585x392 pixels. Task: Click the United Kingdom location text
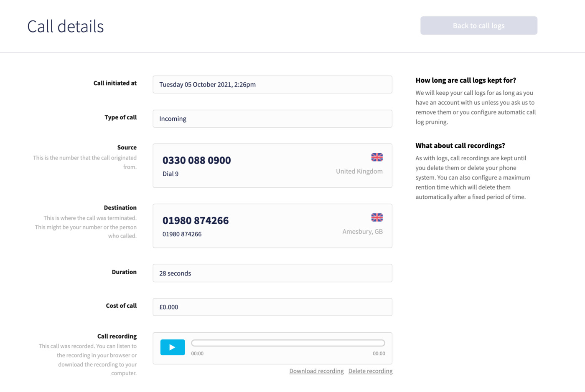point(359,171)
